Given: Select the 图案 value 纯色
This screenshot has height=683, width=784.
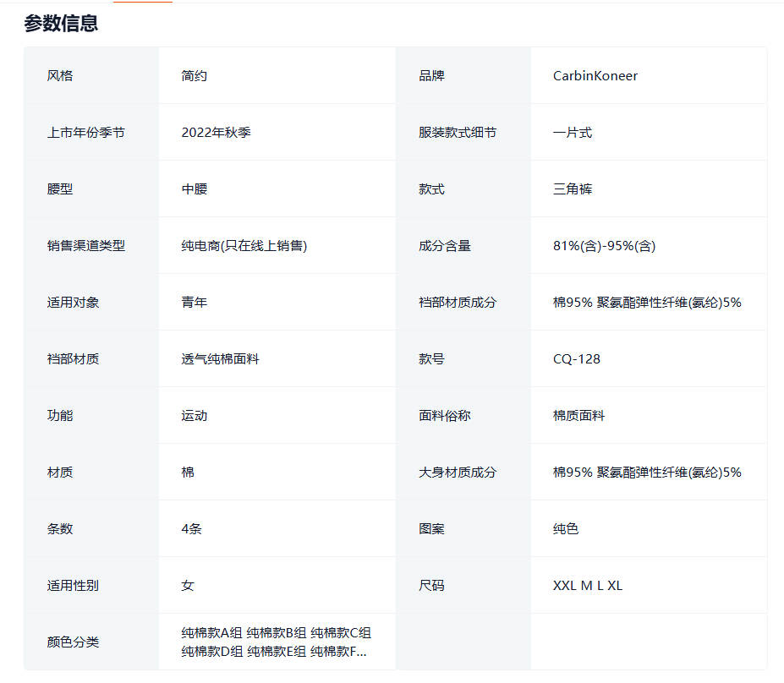Looking at the screenshot, I should [566, 529].
